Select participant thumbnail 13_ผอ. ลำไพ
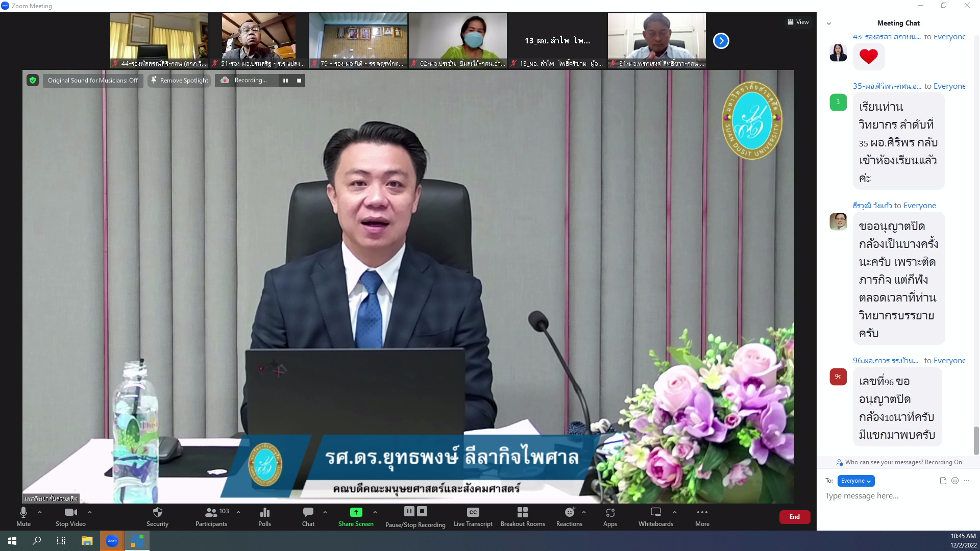Screen dimensions: 980x551 (x=557, y=41)
